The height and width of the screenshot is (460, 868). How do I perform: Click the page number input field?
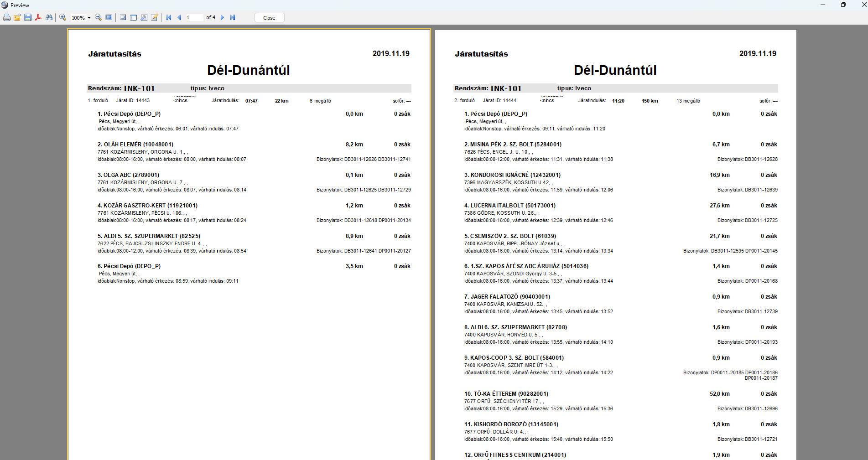coord(194,17)
